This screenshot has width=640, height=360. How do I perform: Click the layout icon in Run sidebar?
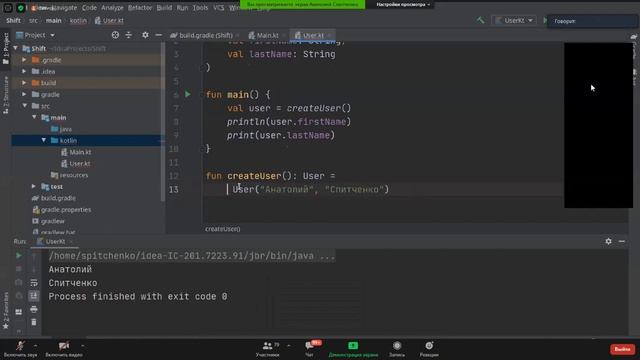[19, 312]
